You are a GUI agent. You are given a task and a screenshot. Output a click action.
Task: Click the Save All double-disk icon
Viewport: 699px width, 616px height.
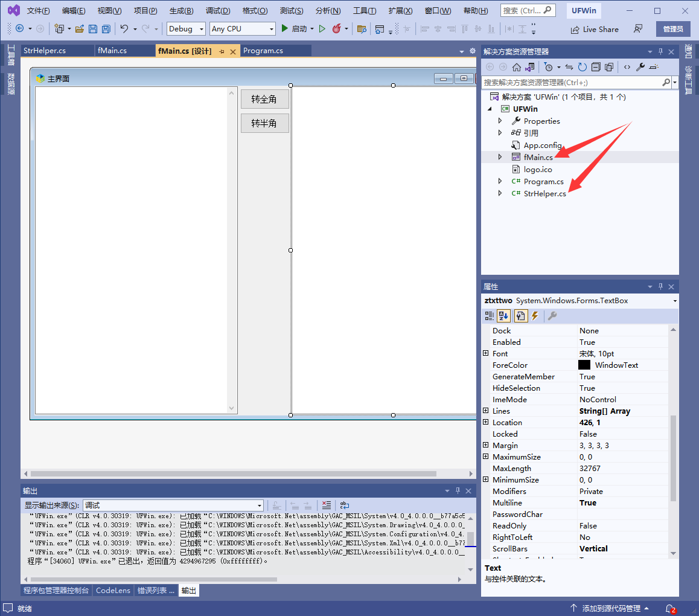coord(106,28)
